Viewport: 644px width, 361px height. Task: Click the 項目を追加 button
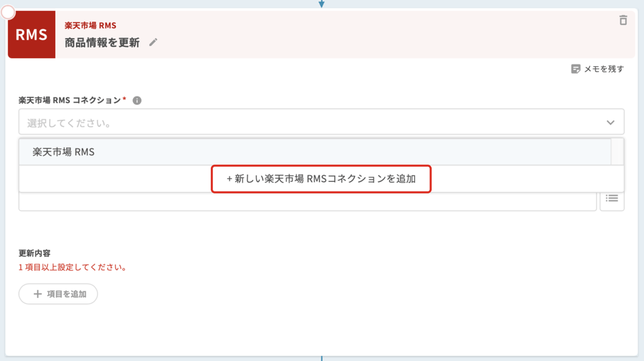pos(58,294)
